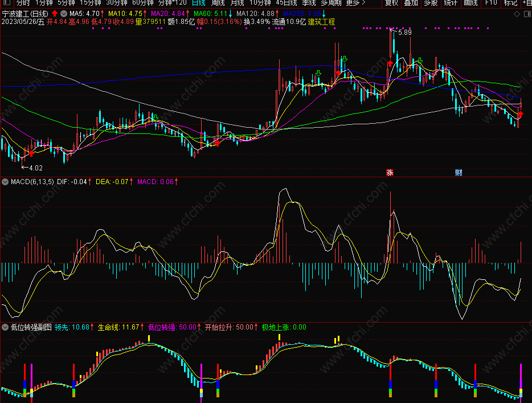Screen dimensions: 532x403
Task: Click the 复权 price adjustment button
Action: [391, 3]
